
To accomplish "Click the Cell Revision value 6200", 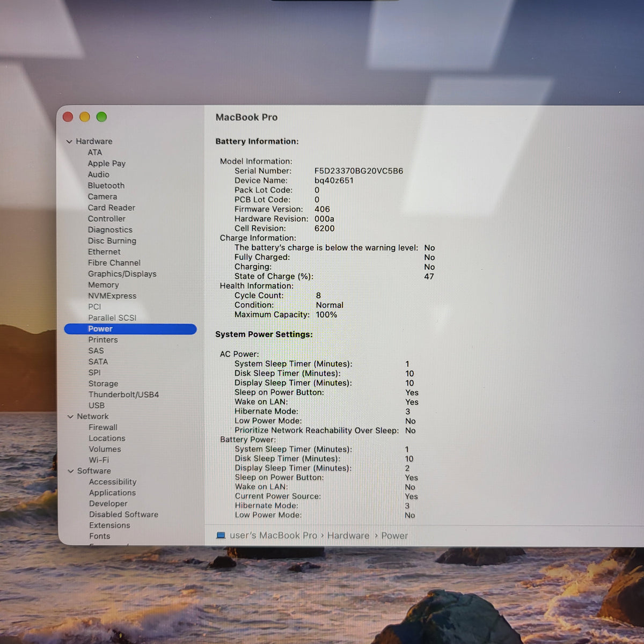I will click(x=324, y=229).
